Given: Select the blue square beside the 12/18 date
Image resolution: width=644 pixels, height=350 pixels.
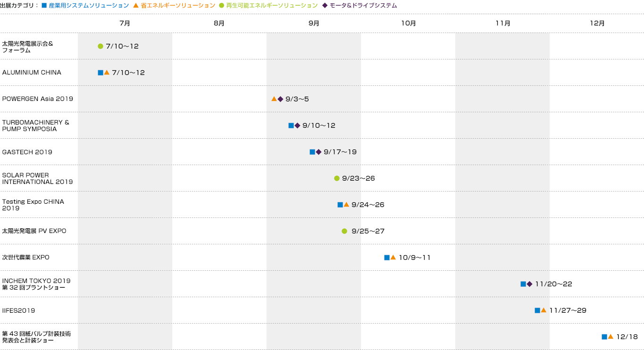Looking at the screenshot, I should click(x=604, y=337).
